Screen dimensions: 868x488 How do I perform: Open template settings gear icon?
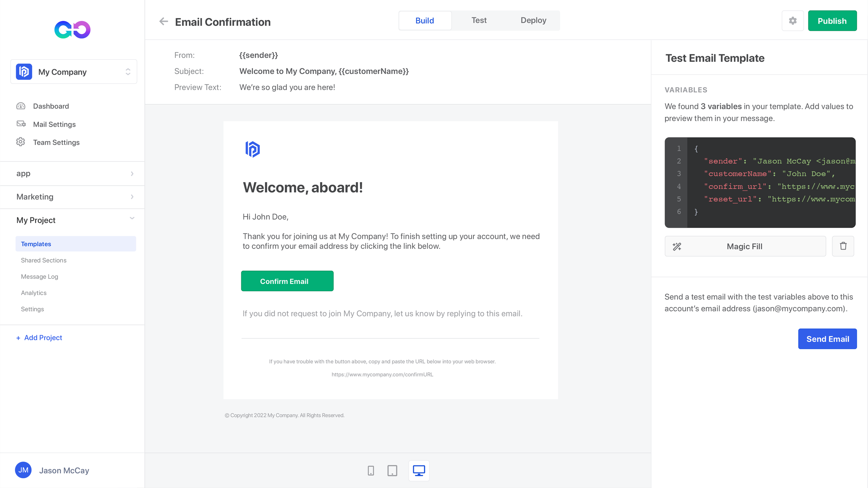tap(792, 21)
